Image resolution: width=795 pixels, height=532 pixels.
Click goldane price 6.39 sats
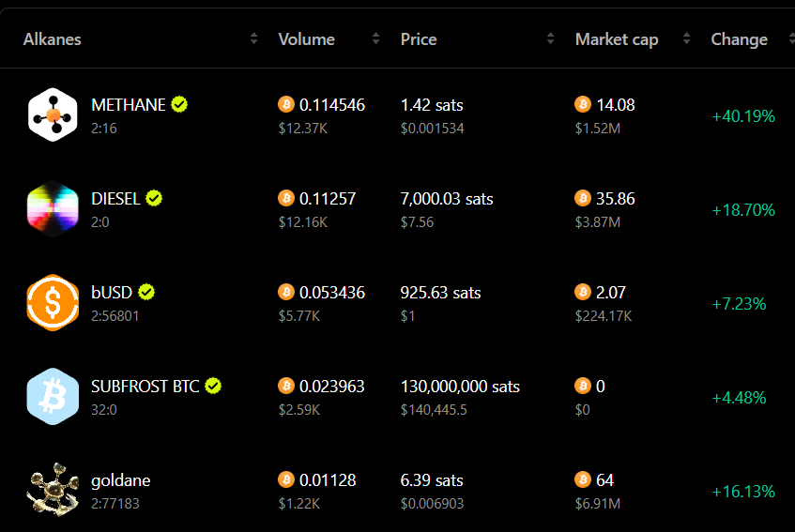[x=432, y=479]
